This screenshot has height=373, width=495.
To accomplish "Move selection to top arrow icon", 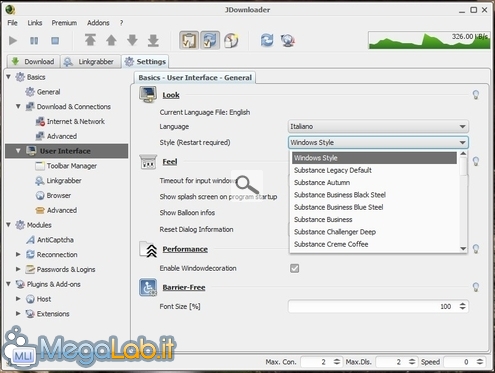I will tap(90, 40).
